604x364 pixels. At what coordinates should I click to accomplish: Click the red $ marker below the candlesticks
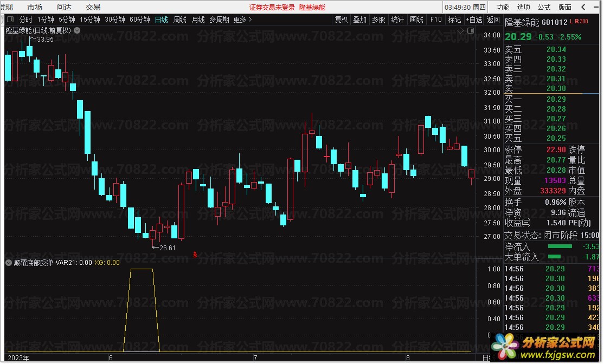click(195, 255)
